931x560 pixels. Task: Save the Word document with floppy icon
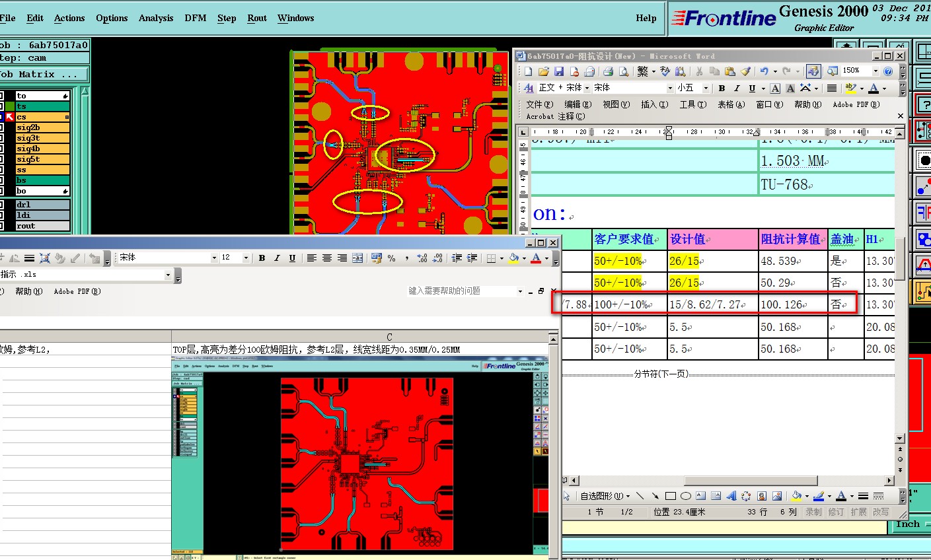point(559,71)
